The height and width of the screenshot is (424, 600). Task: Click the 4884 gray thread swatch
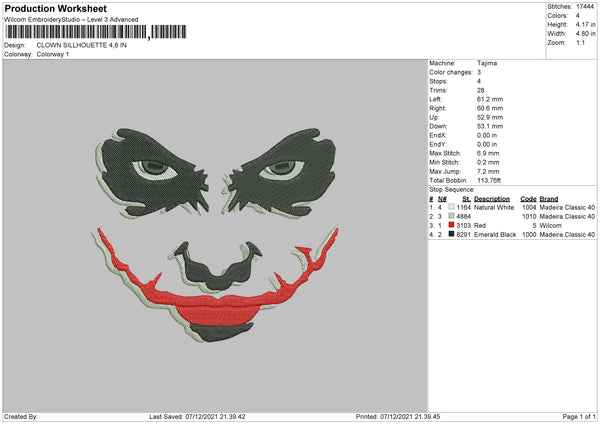(451, 216)
